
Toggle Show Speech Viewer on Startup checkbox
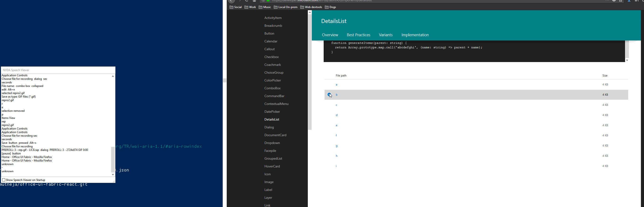(x=4, y=180)
